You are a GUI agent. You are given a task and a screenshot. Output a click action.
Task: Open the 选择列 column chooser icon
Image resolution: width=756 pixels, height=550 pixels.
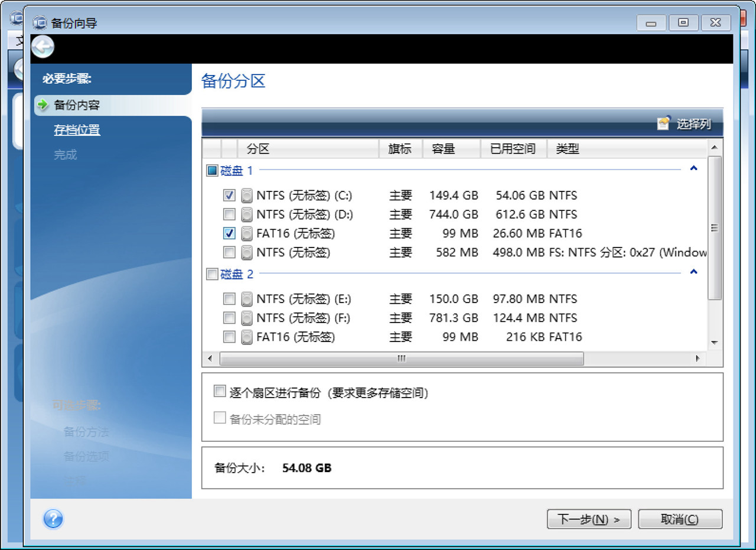[663, 124]
